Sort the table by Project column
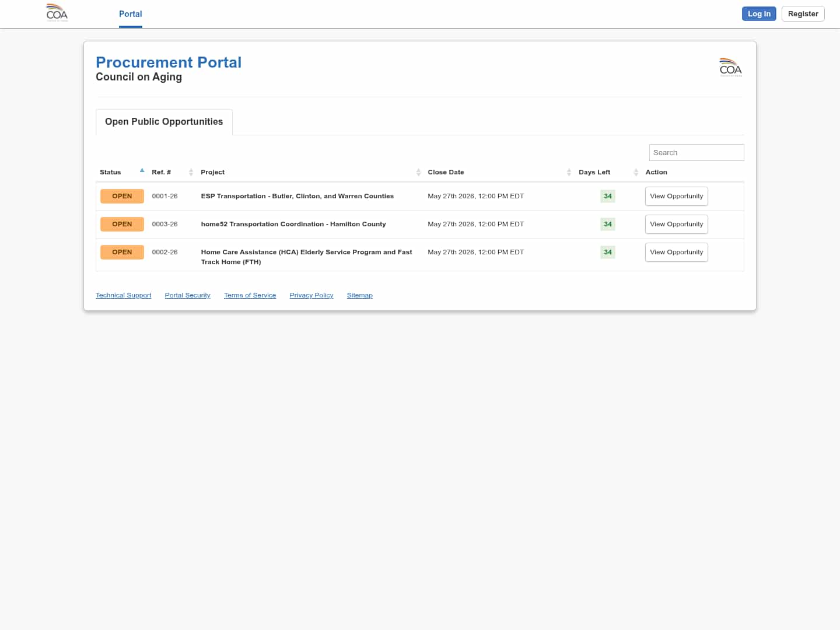Screen dimensions: 840x630 [x=418, y=172]
